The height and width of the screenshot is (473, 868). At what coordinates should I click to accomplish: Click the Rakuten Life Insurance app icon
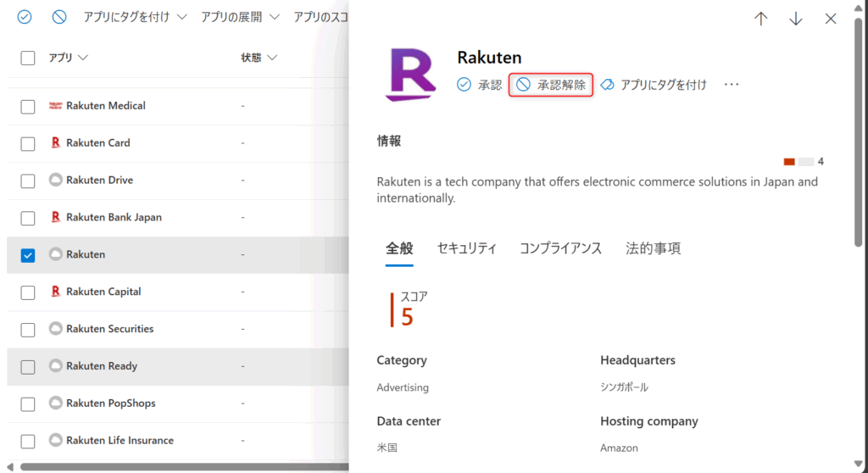coord(55,440)
